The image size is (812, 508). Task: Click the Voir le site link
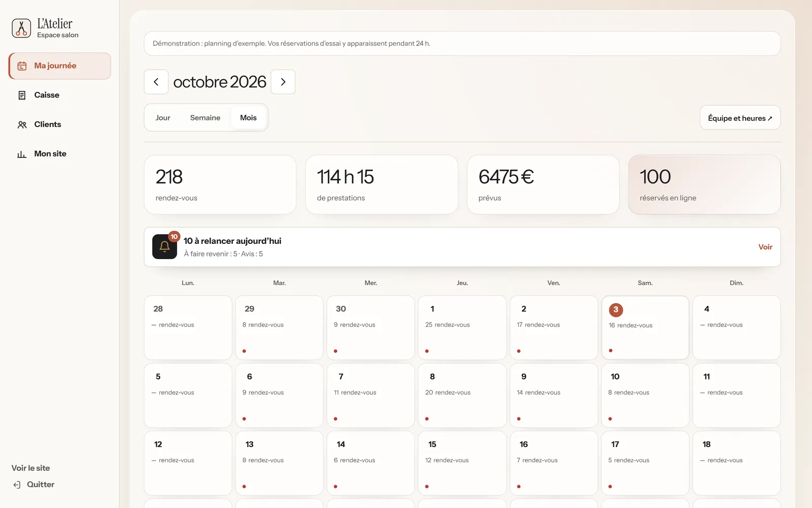pyautogui.click(x=31, y=468)
